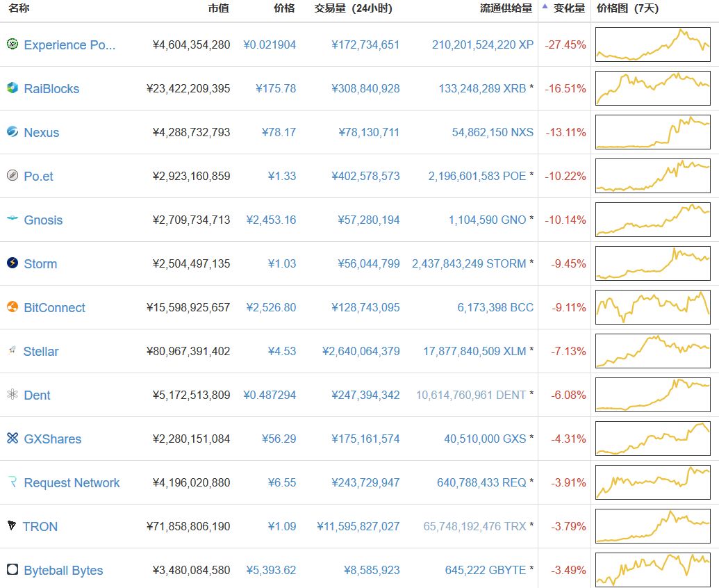Sort by 变化量 column header
719x588 pixels.
(x=568, y=8)
